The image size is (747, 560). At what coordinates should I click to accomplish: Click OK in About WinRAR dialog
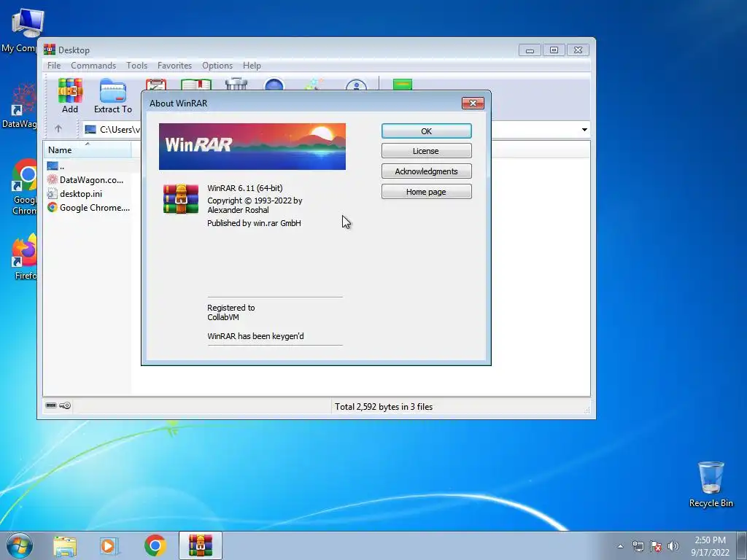coord(426,131)
